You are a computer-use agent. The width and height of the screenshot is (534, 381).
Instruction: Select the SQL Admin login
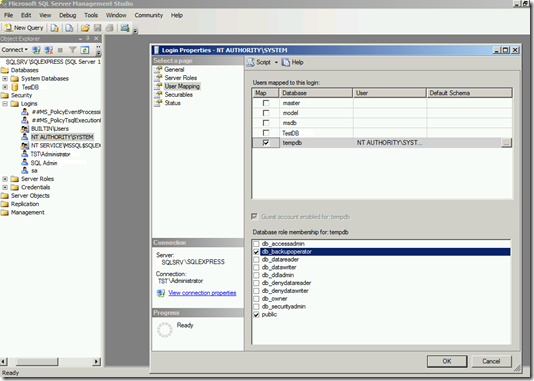pyautogui.click(x=44, y=163)
